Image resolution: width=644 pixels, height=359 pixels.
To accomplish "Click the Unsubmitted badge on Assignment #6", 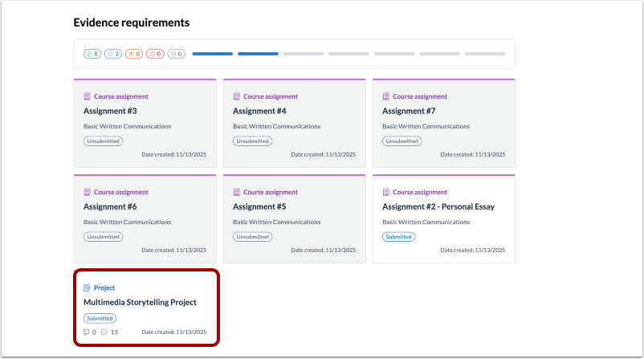I will (x=103, y=237).
